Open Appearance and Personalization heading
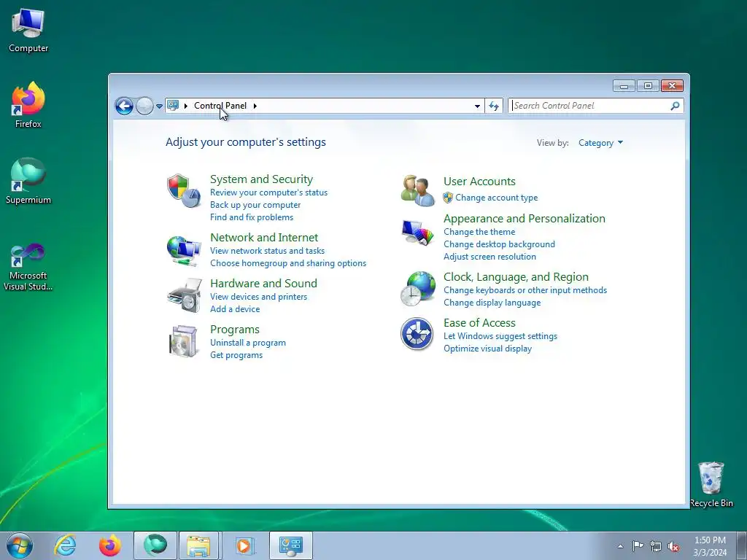The width and height of the screenshot is (747, 560). pyautogui.click(x=524, y=219)
